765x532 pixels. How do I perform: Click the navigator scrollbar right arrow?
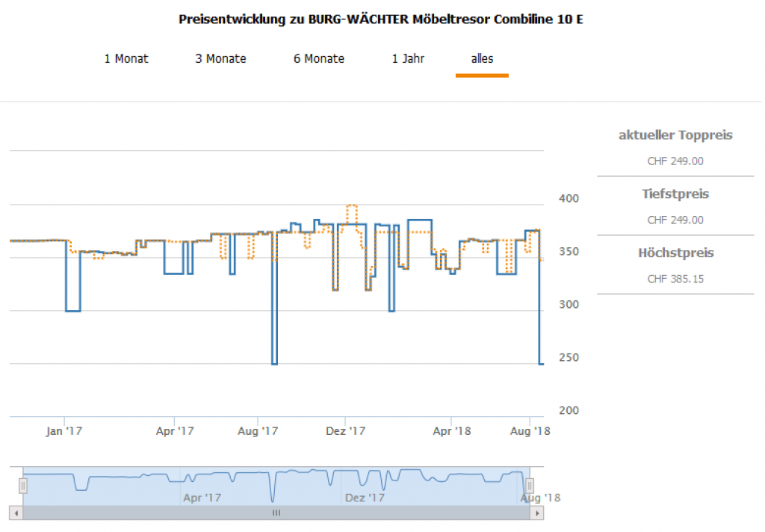coord(536,513)
